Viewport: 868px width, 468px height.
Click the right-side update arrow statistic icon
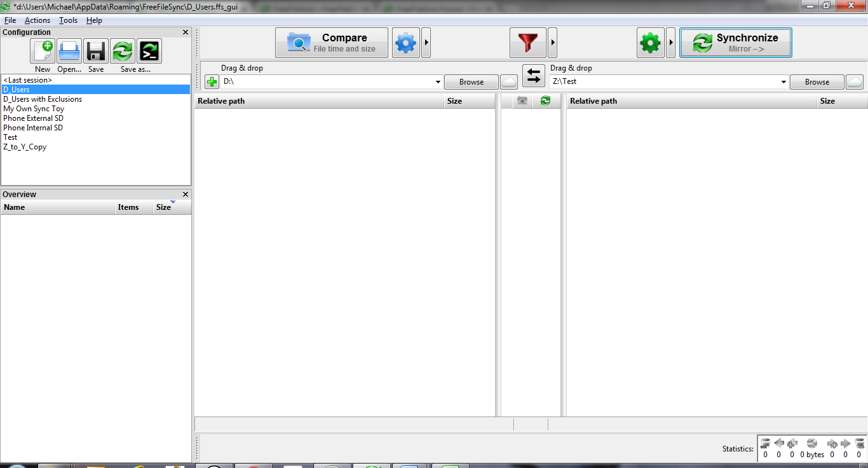pyautogui.click(x=846, y=443)
